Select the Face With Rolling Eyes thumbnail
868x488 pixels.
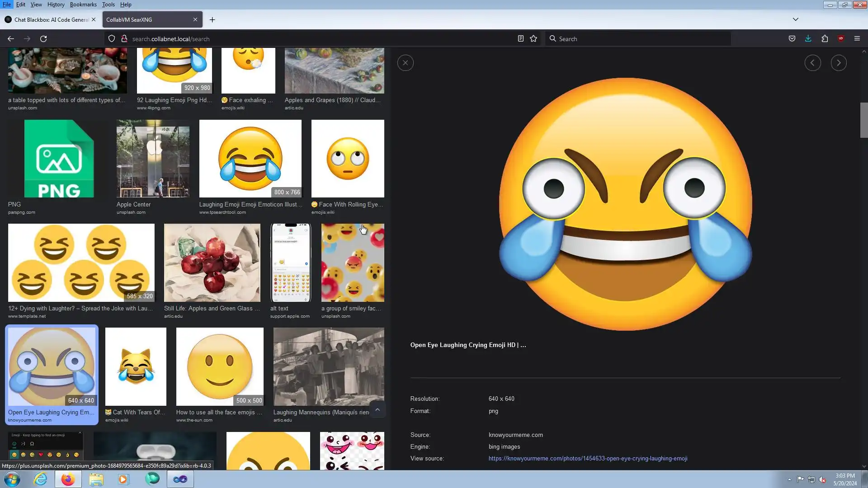pos(347,159)
